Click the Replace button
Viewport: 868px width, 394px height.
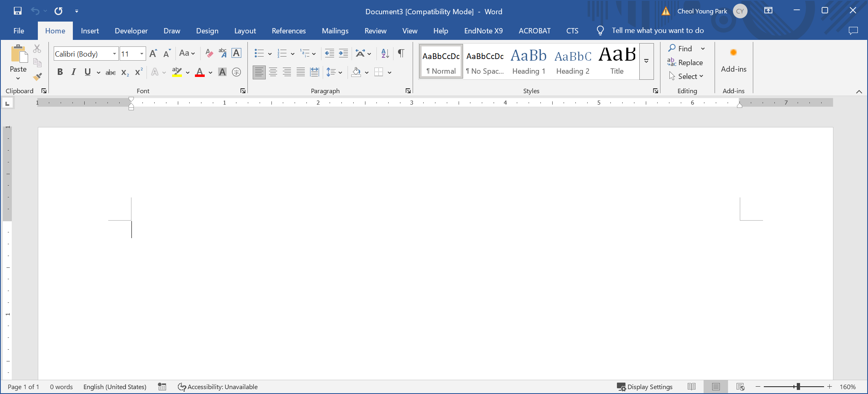[685, 62]
